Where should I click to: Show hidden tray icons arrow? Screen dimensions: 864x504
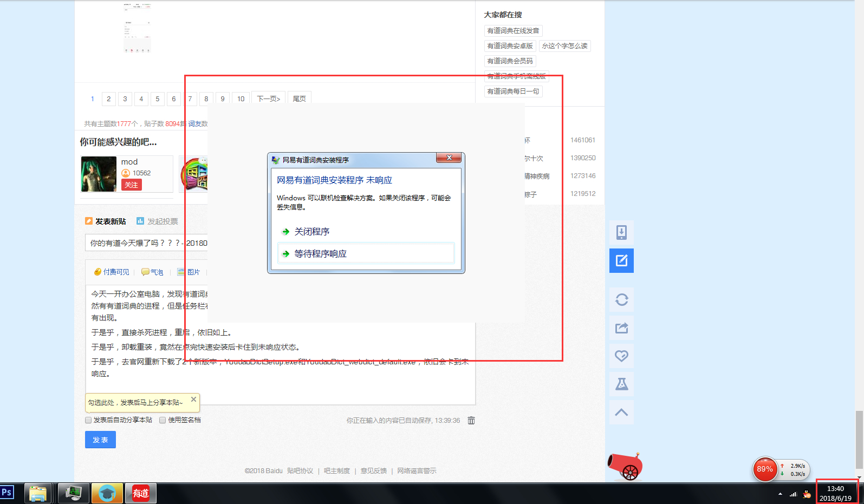(x=780, y=494)
